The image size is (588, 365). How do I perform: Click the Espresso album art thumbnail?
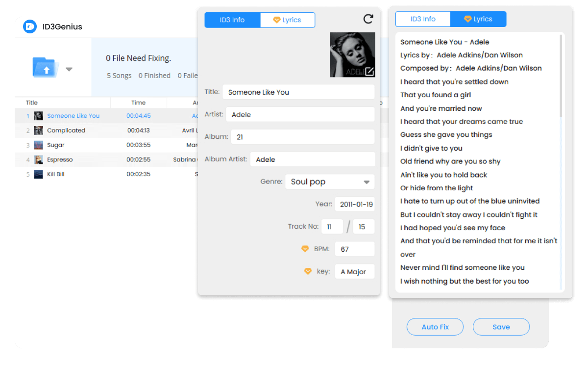point(38,159)
